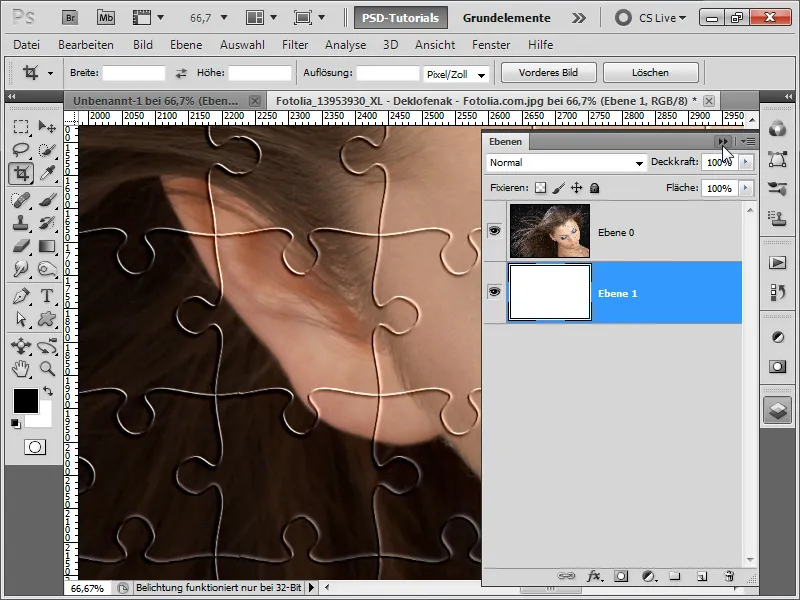The width and height of the screenshot is (800, 600).
Task: Reset default foreground and background colors
Action: (16, 423)
